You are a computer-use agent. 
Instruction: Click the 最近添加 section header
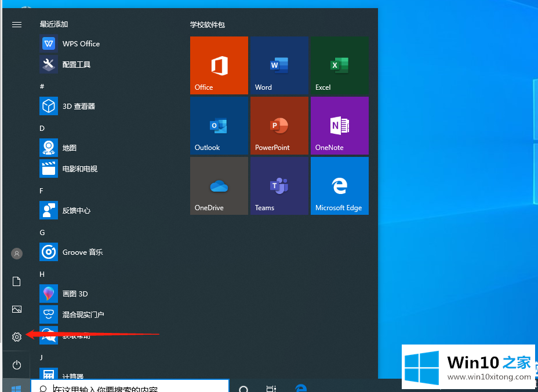point(54,24)
